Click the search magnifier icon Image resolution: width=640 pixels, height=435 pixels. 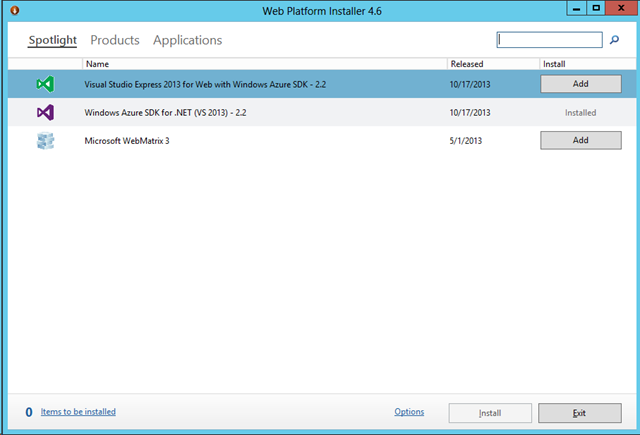[x=614, y=40]
